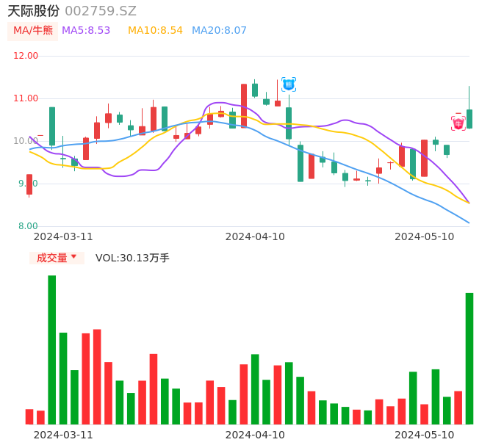
Task: Toggle the MA5 moving average legend
Action: (x=86, y=31)
